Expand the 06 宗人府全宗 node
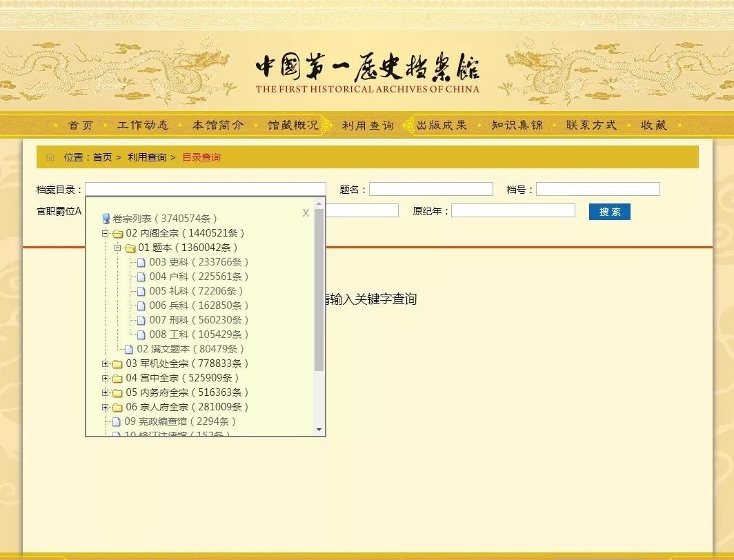This screenshot has width=734, height=560. click(x=106, y=408)
